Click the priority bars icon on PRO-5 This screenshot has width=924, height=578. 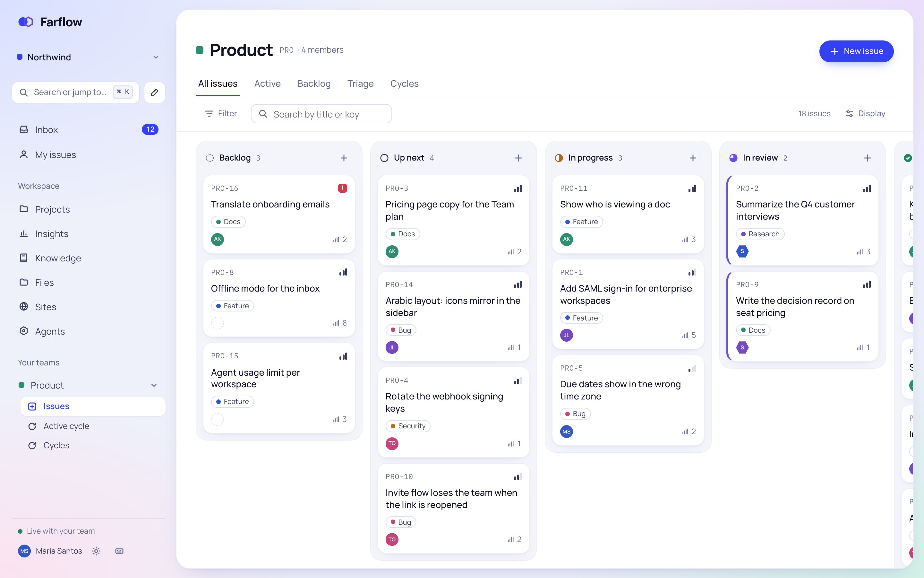pyautogui.click(x=692, y=369)
